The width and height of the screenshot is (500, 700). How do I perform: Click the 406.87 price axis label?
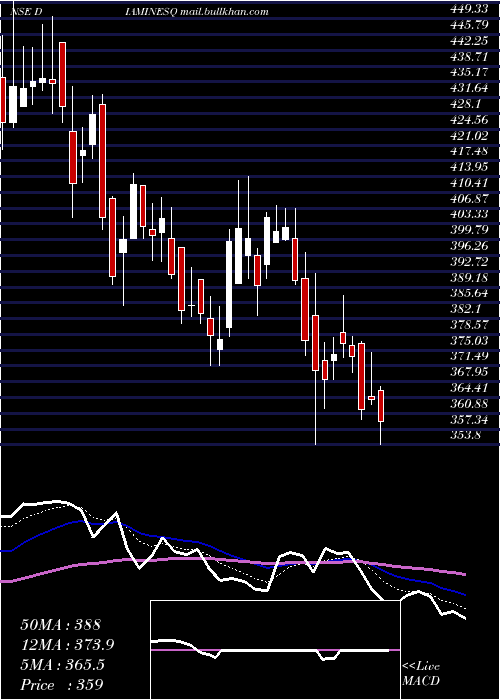(471, 199)
